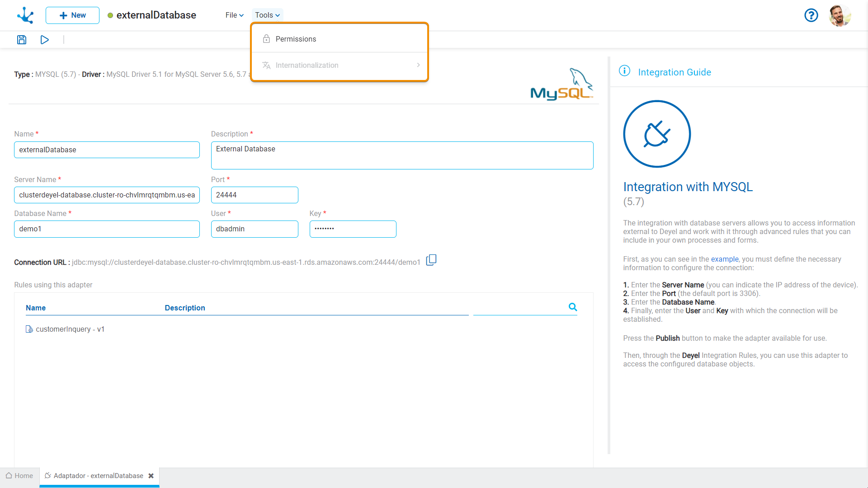Open the Tools dropdown menu

(268, 15)
